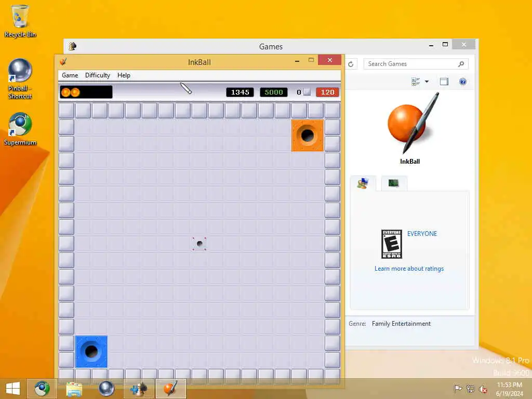Select the Supermium desktop shortcut

[x=20, y=129]
